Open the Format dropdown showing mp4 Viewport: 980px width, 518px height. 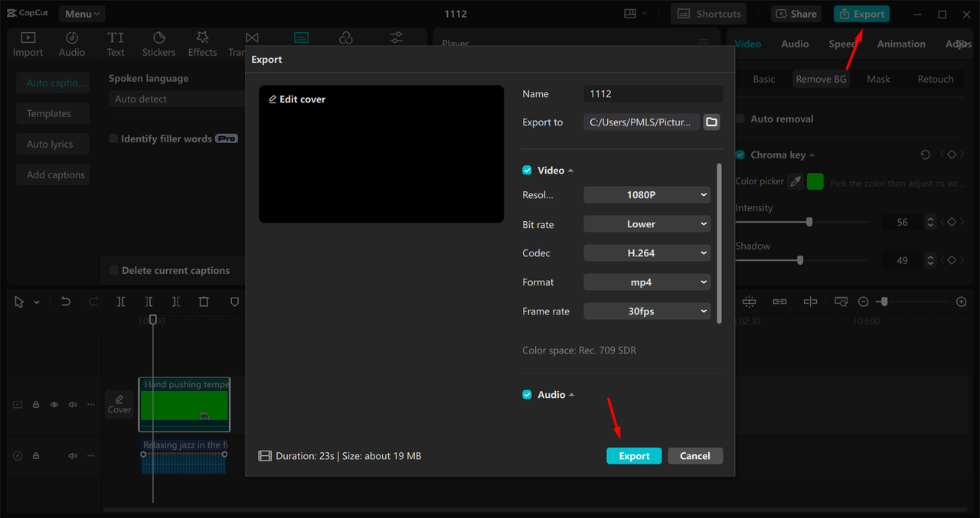(x=647, y=282)
